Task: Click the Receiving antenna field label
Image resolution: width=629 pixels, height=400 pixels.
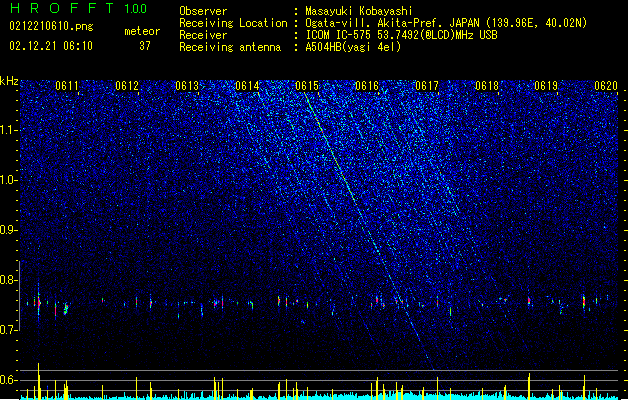Action: (x=230, y=47)
